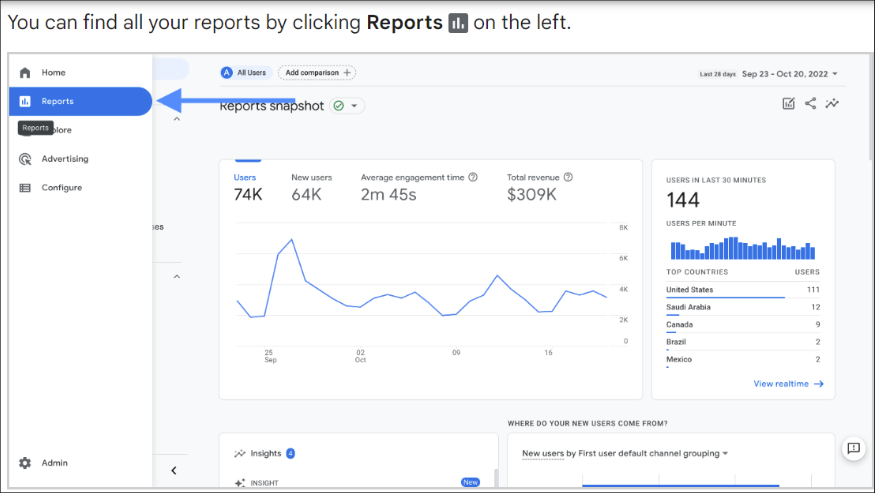
Task: Select the Total revenue metric tab
Action: pos(540,189)
